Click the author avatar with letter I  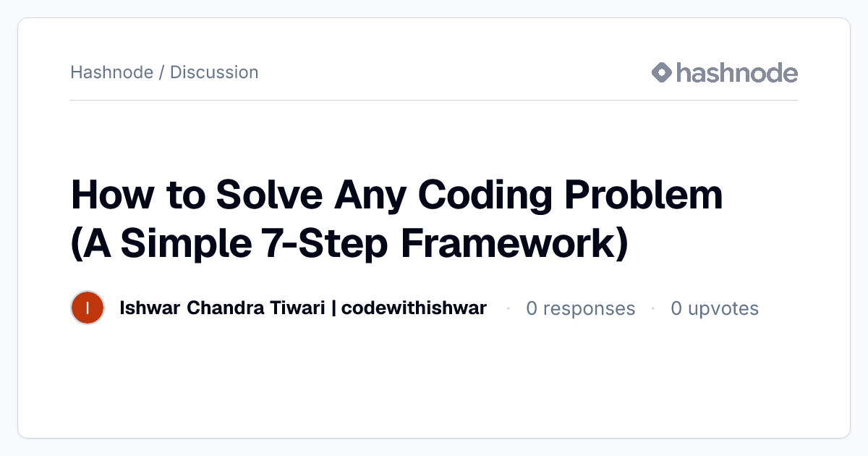(x=88, y=308)
